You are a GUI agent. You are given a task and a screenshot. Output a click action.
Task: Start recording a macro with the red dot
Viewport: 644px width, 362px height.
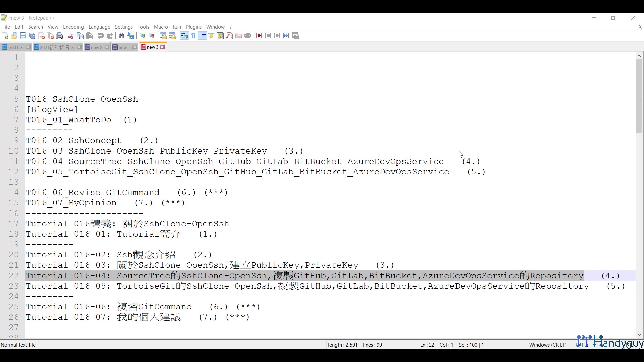259,36
